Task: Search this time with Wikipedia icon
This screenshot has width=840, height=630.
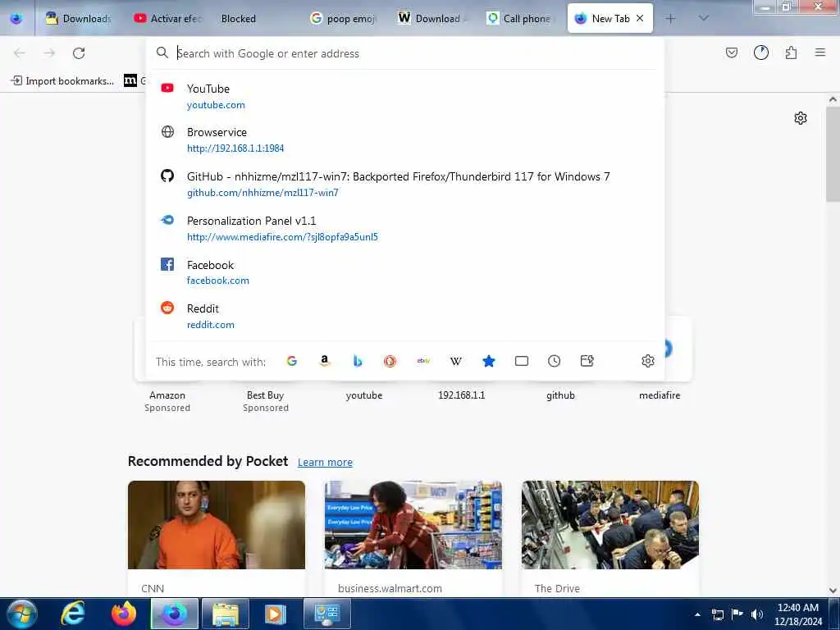Action: tap(456, 361)
